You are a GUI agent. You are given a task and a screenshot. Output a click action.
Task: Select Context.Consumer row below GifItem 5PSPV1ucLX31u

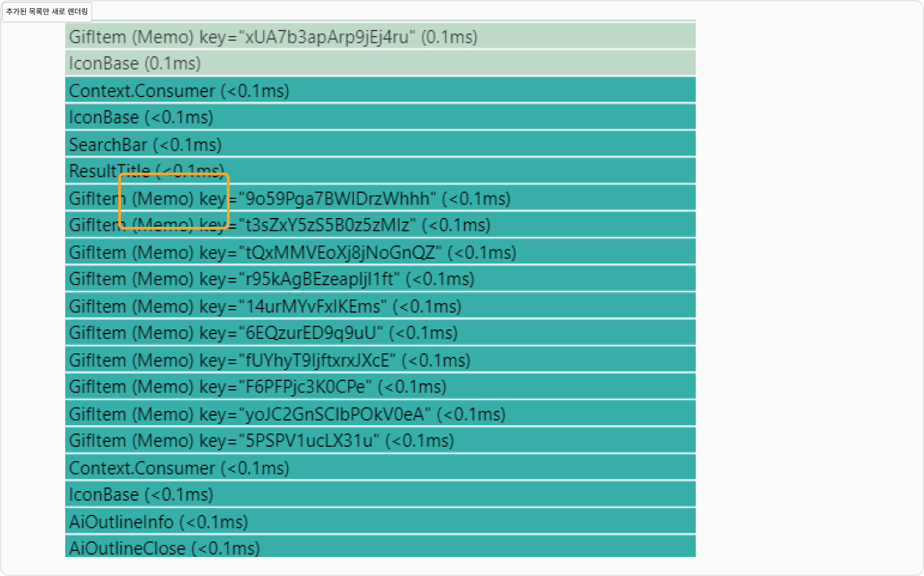click(x=380, y=467)
